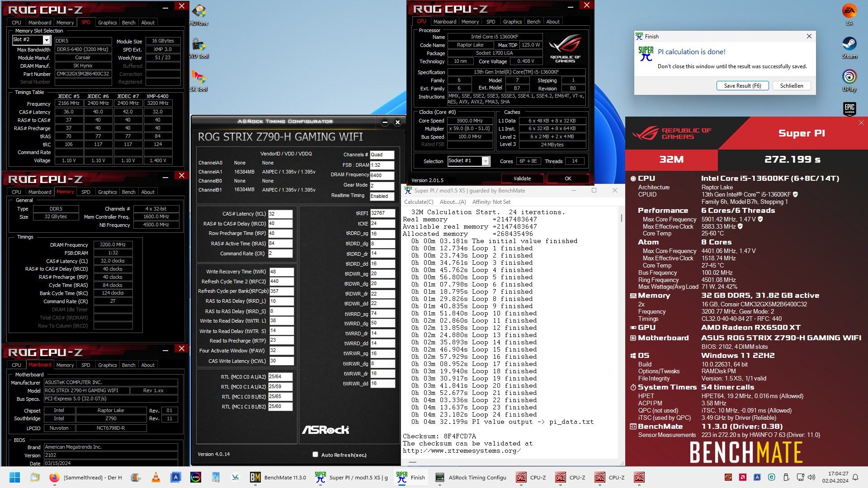Open the Aura RGB app in taskbar

(x=195, y=477)
